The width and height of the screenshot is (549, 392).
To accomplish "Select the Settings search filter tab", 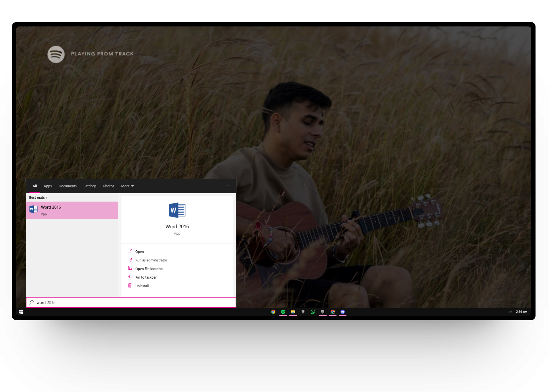I will point(90,186).
